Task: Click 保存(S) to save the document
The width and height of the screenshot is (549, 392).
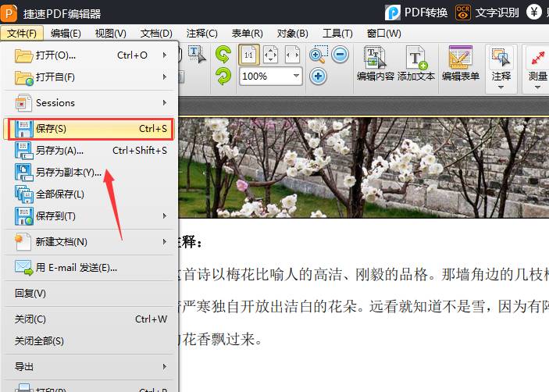Action: 89,129
